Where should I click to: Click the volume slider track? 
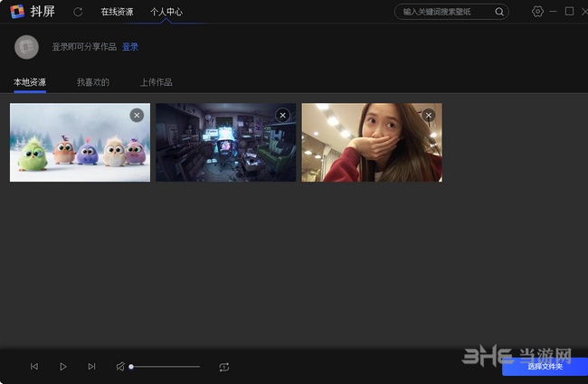(x=165, y=367)
